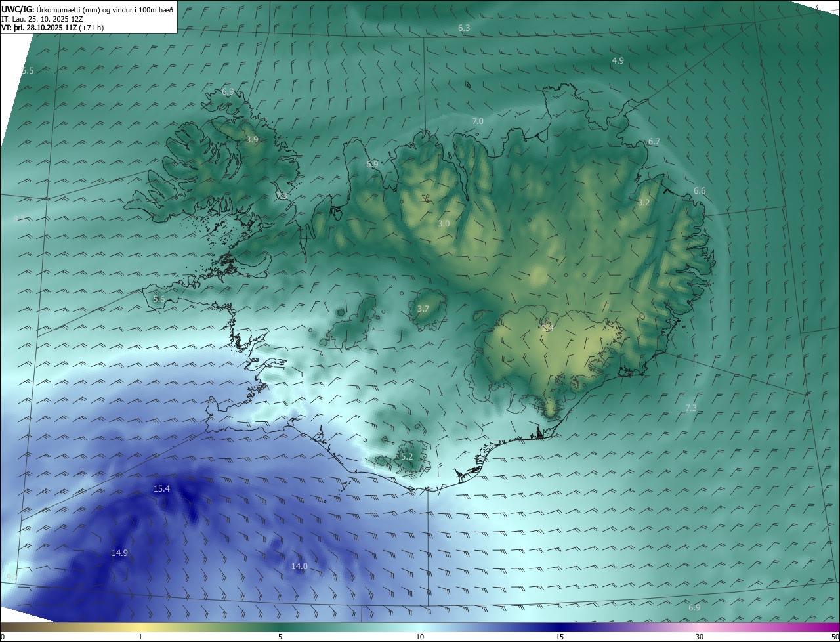Click the faint 8.3 value label on the map
840x642 pixels.
point(19,219)
